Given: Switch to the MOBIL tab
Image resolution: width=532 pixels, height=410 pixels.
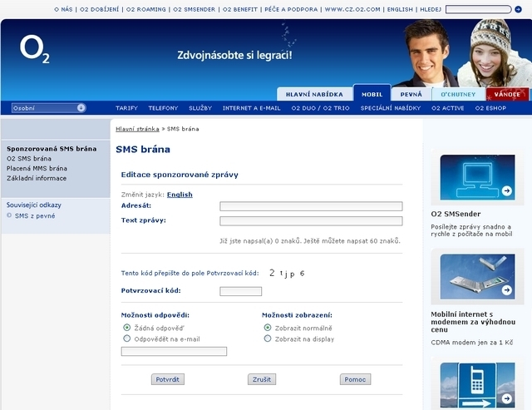Looking at the screenshot, I should (x=372, y=93).
